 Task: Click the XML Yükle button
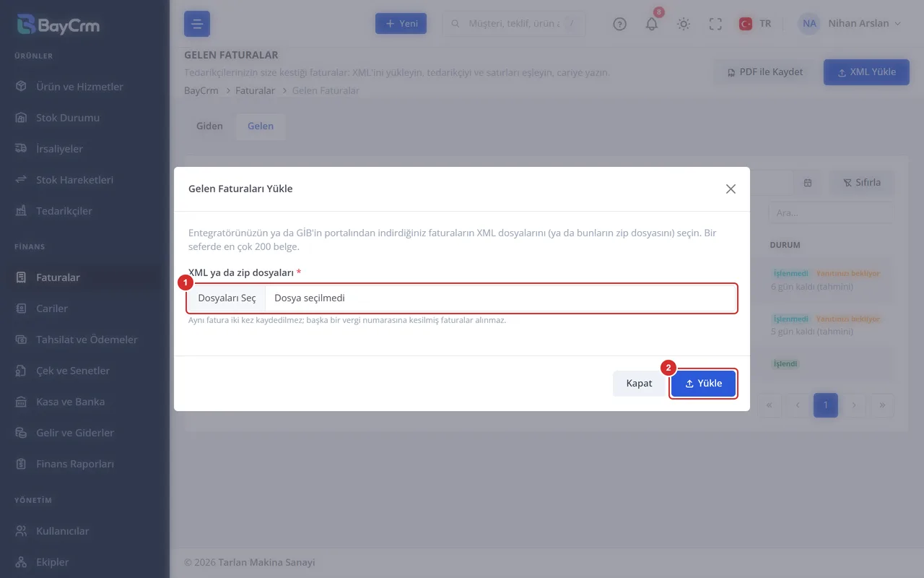click(866, 72)
